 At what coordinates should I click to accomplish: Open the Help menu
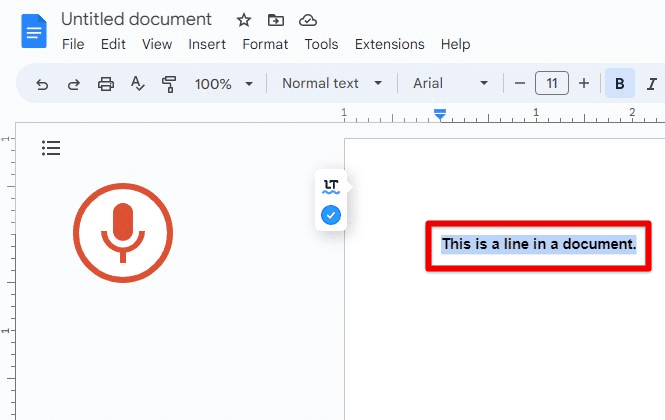coord(455,44)
